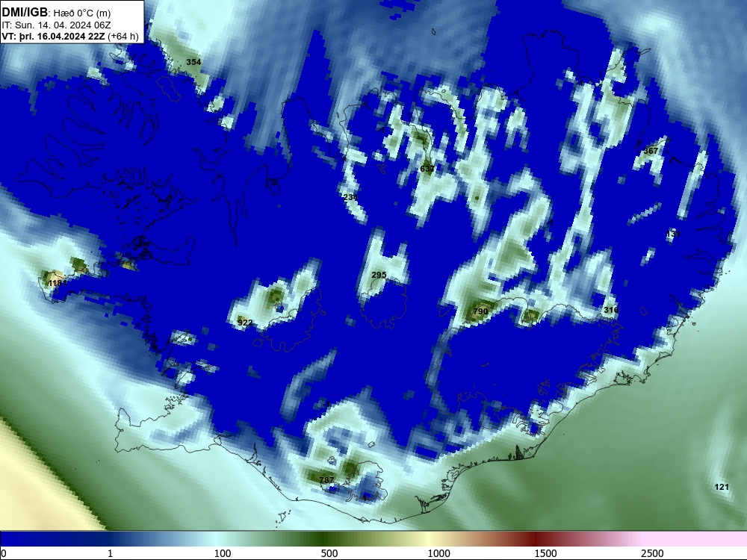Click the 367 height label

(651, 151)
